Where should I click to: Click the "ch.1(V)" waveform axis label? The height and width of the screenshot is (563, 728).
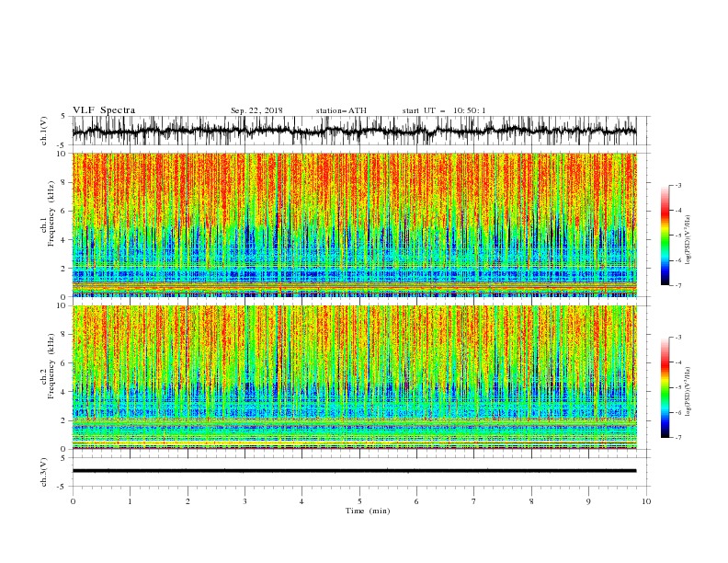pyautogui.click(x=44, y=131)
